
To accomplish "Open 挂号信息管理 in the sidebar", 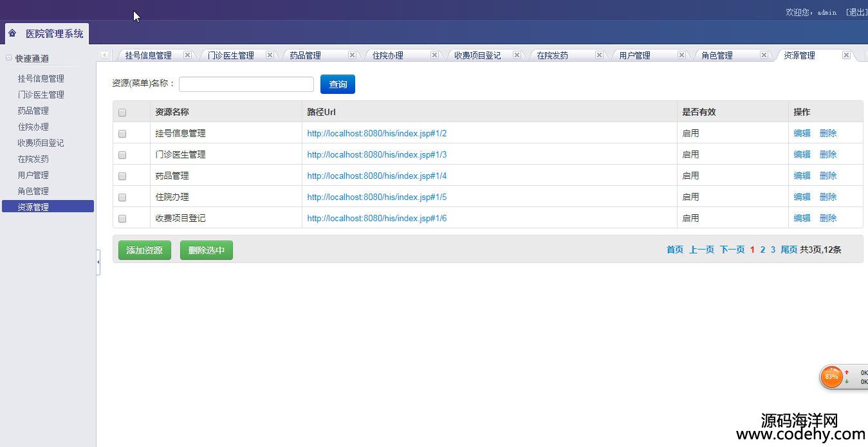I will coord(41,78).
